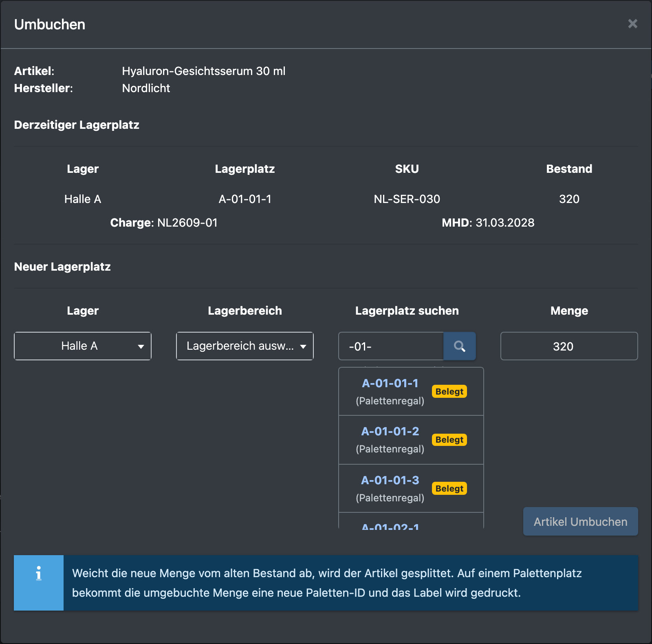Image resolution: width=652 pixels, height=644 pixels.
Task: Open the Halle A warehouse dropdown
Action: (x=83, y=346)
